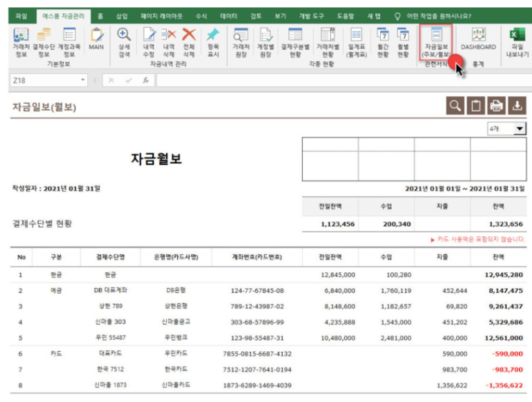Select the 상현은행 bank name cell
This screenshot has height=402, width=532.
click(x=175, y=306)
